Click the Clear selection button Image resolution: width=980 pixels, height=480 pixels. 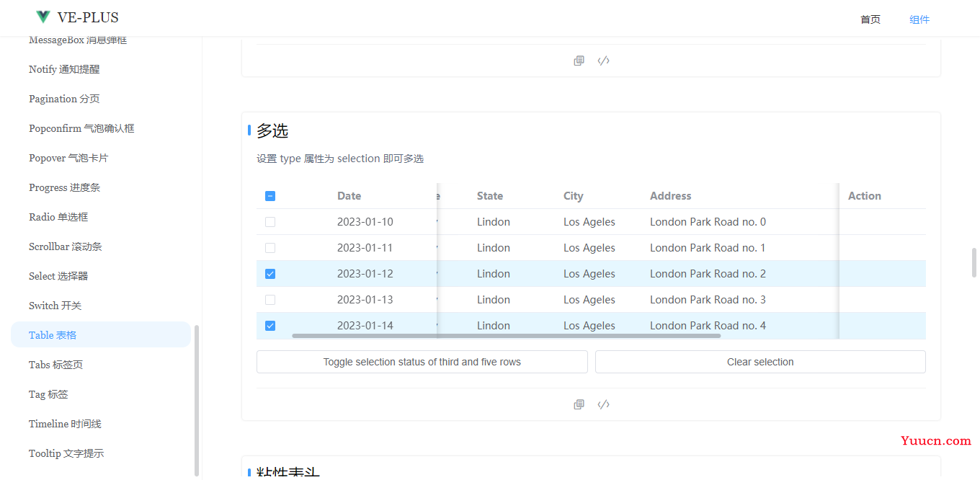tap(760, 362)
